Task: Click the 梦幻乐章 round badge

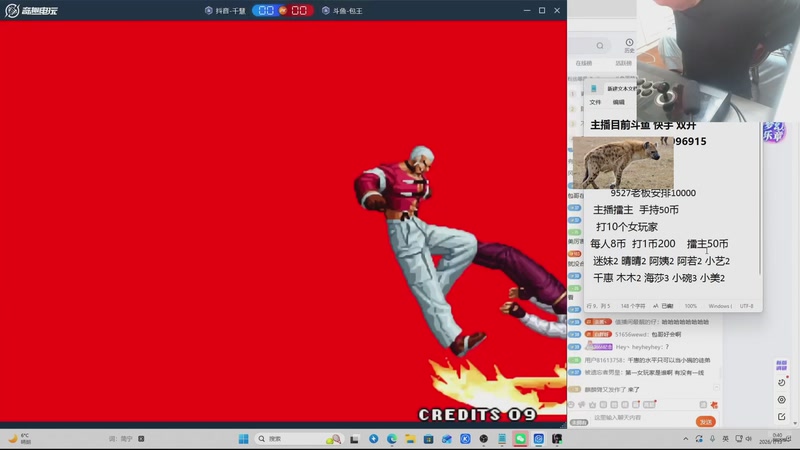Action: (773, 132)
